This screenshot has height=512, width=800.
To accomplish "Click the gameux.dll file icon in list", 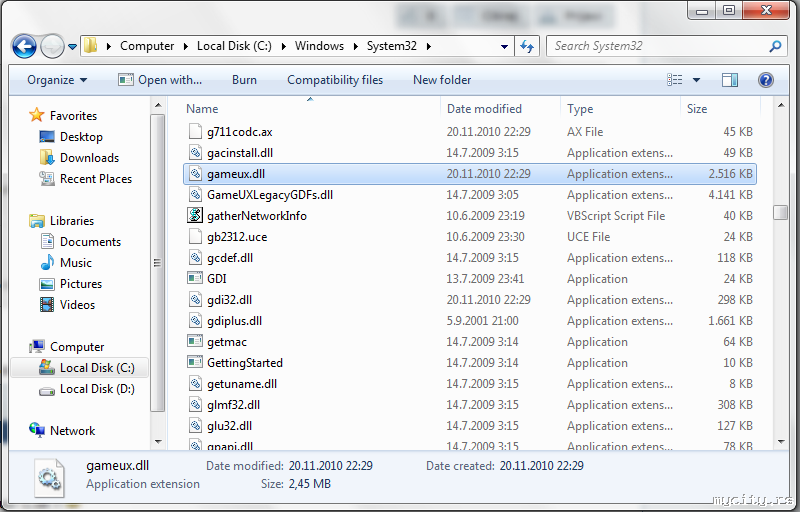I will pos(195,173).
